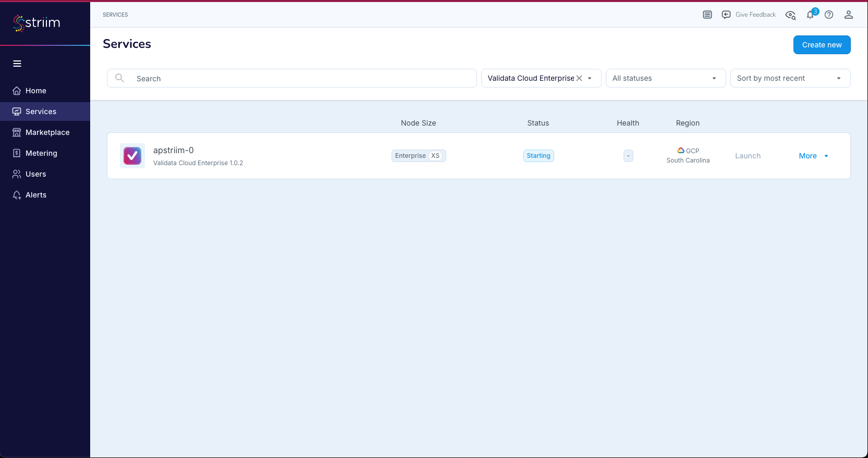Click the Create new button
868x458 pixels.
[x=822, y=45]
